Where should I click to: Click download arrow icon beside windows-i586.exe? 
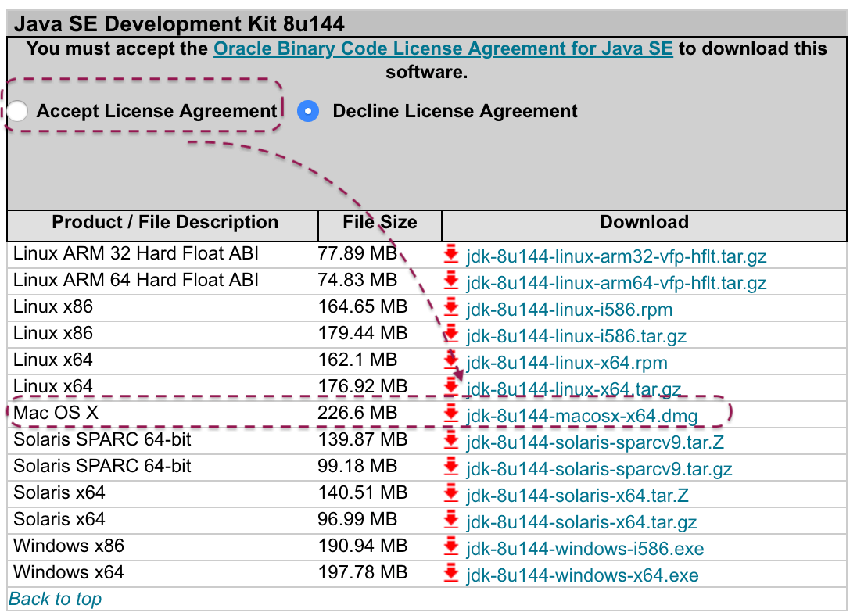[451, 546]
